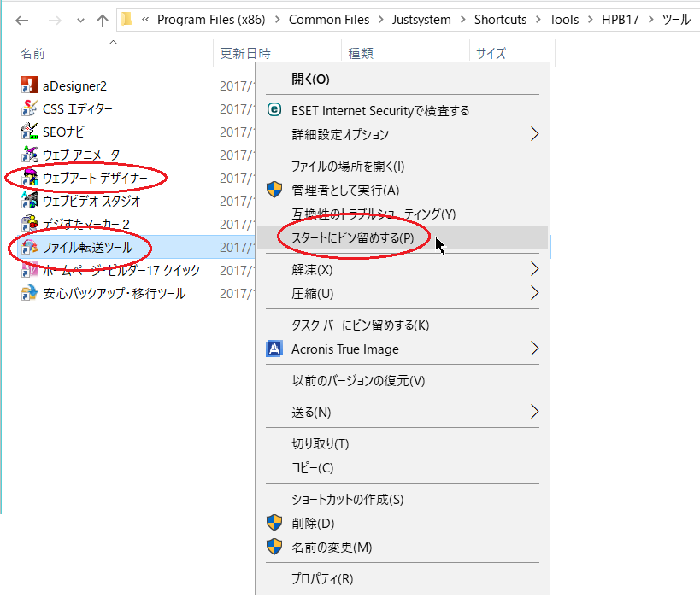Click the ウェブビデオ スタジオ shortcut icon

point(29,201)
